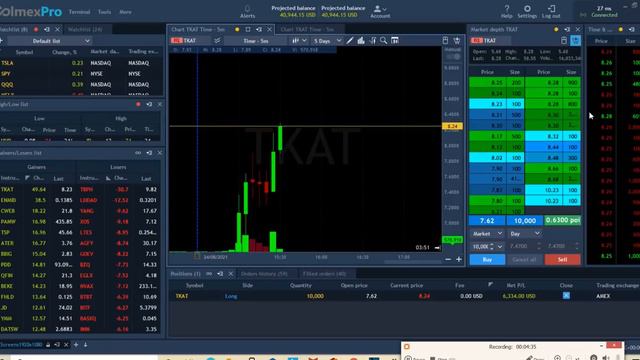Click the chart horizontal scrollbar near plus/minus
640x360 pixels.
412,262
